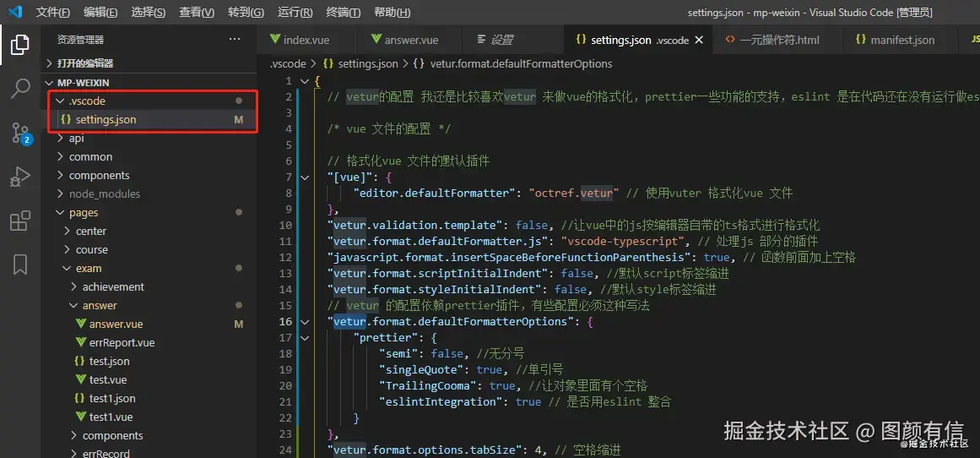This screenshot has height=458, width=980.
Task: Close the settings.json editor tab
Action: (700, 40)
